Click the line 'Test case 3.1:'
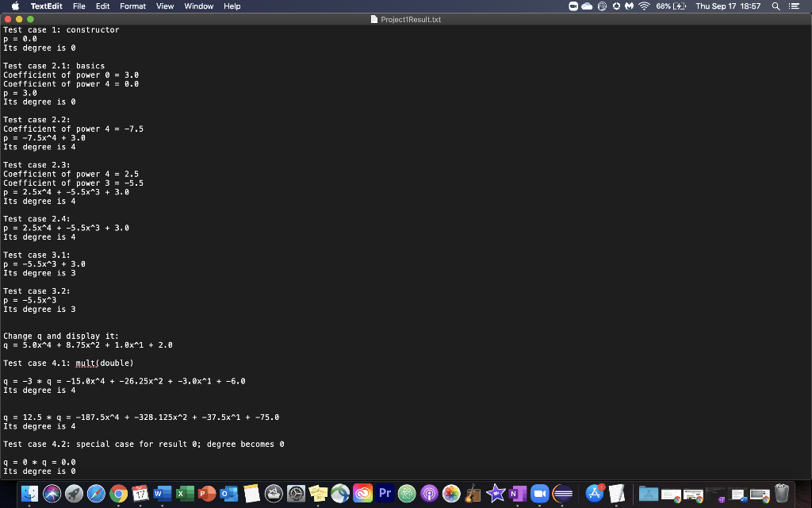 click(x=36, y=255)
